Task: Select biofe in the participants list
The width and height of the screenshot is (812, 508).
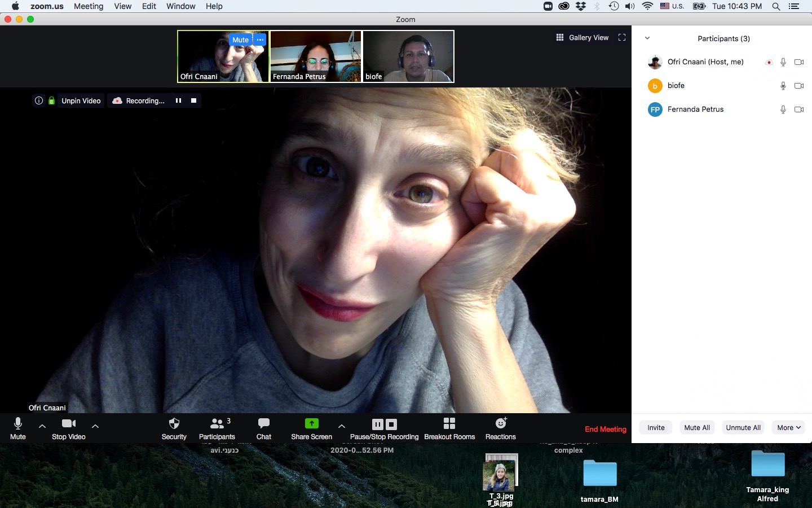Action: click(722, 86)
